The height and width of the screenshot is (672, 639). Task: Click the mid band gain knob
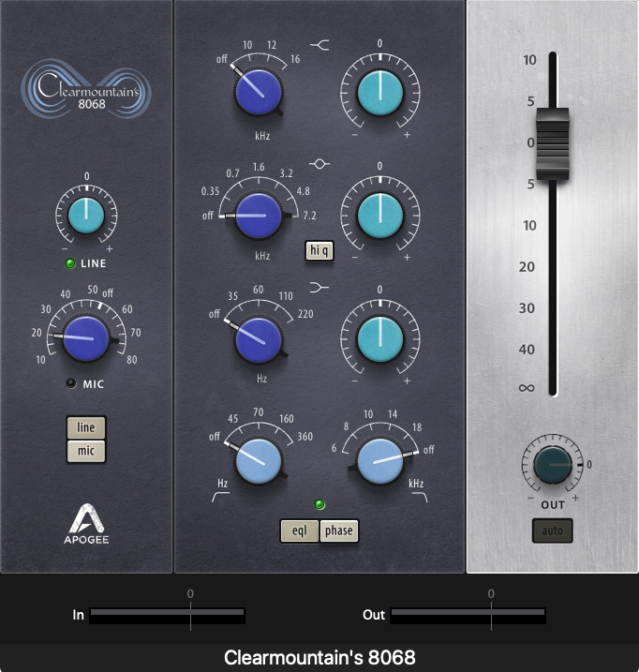point(380,216)
